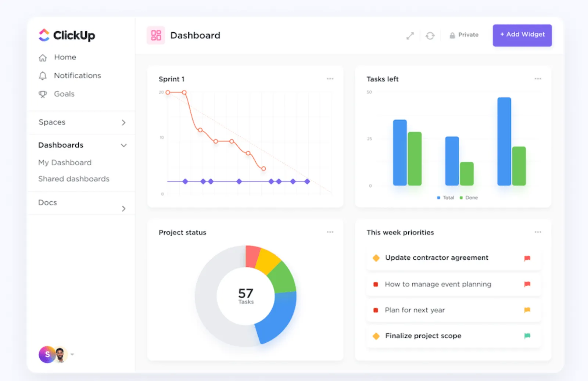Click the Notifications bell icon
Viewport: 588px width, 381px height.
tap(43, 76)
